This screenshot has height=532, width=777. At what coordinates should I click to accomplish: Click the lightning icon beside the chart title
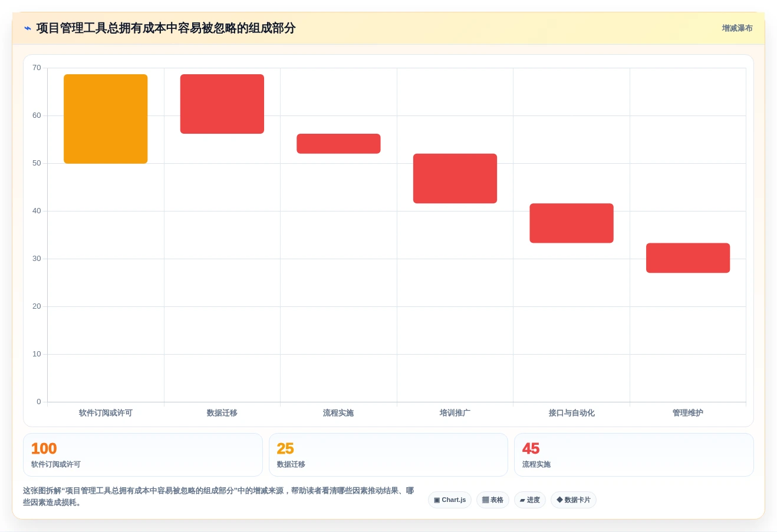pos(27,28)
